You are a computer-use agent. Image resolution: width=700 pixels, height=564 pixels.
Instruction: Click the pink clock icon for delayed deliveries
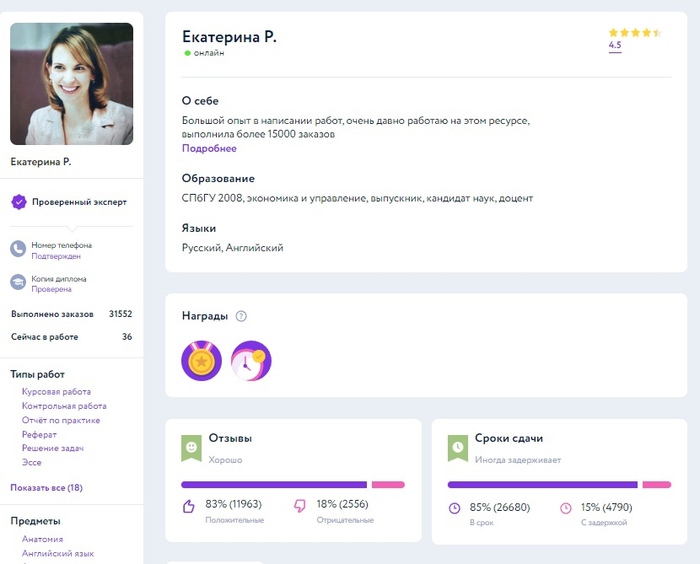click(566, 508)
